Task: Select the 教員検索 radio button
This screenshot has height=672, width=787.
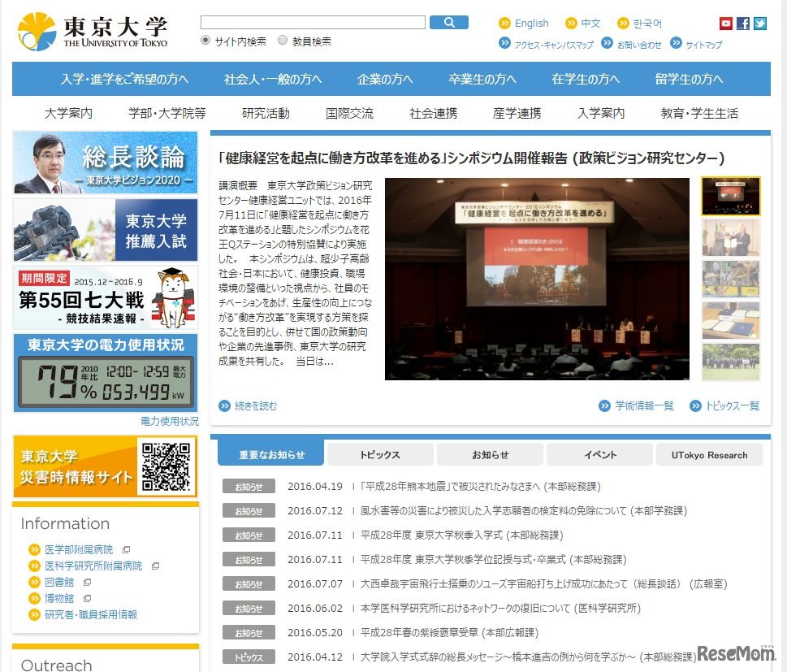Action: tap(283, 40)
